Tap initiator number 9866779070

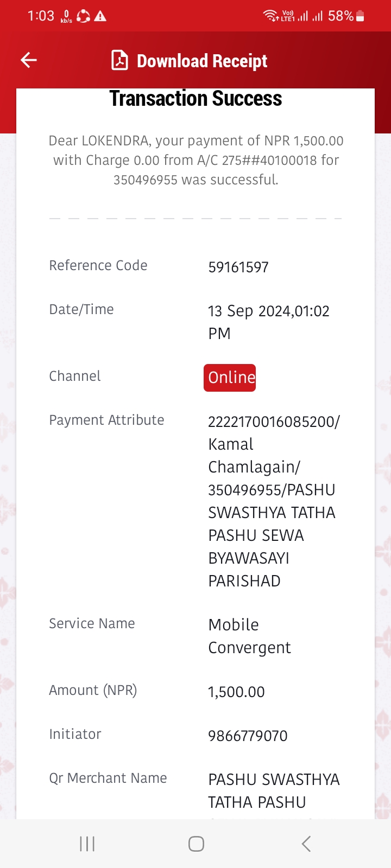(x=248, y=736)
